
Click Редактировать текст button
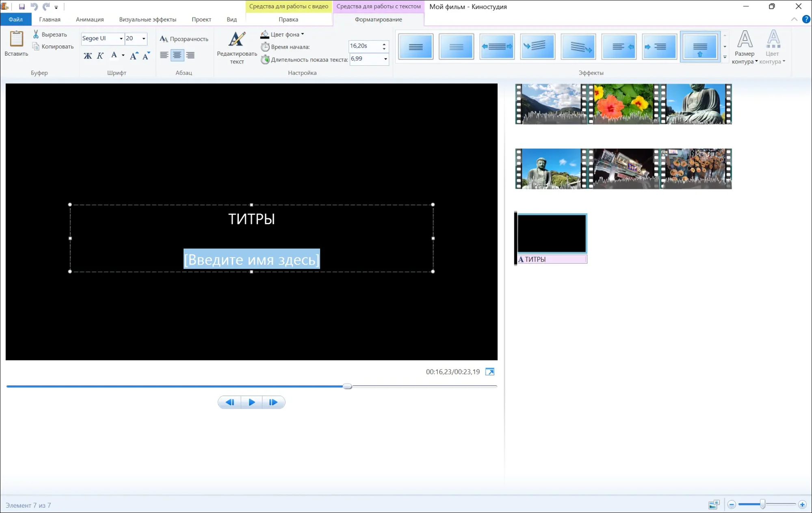pyautogui.click(x=237, y=48)
